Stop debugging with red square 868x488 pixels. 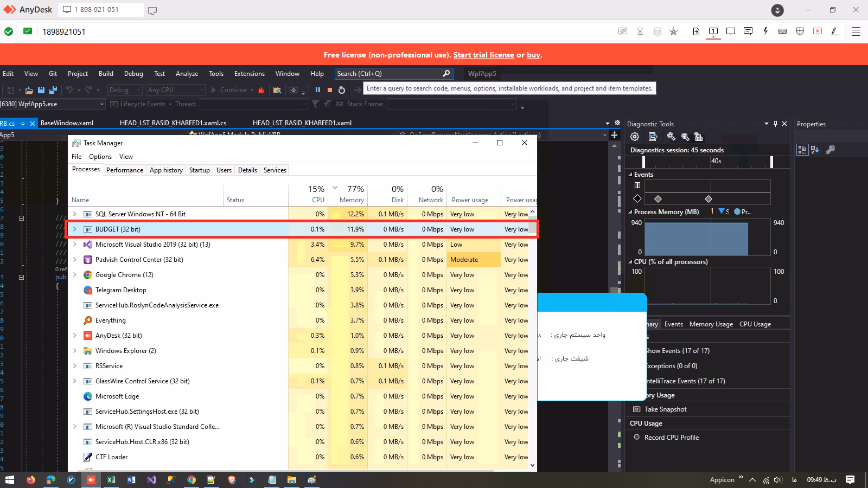329,90
